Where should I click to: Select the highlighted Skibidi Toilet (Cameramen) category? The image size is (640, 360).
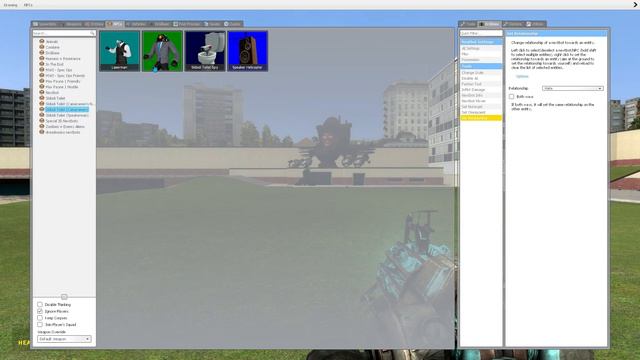tap(67, 110)
